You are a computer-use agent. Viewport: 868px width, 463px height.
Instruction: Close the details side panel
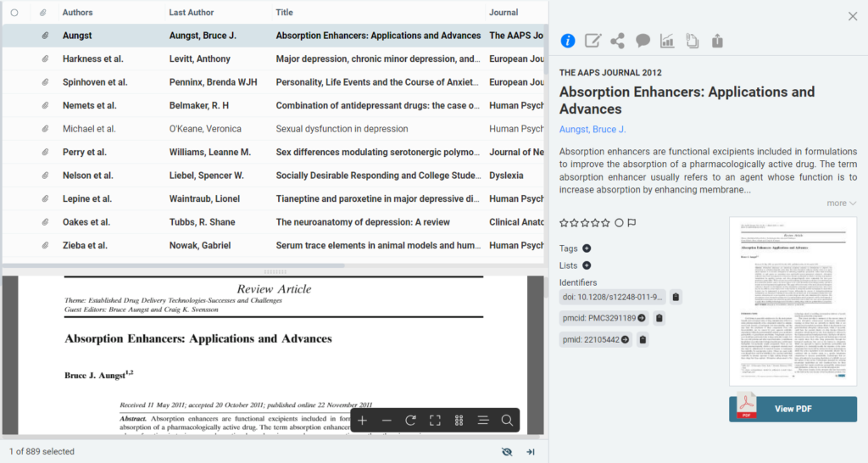pyautogui.click(x=853, y=16)
